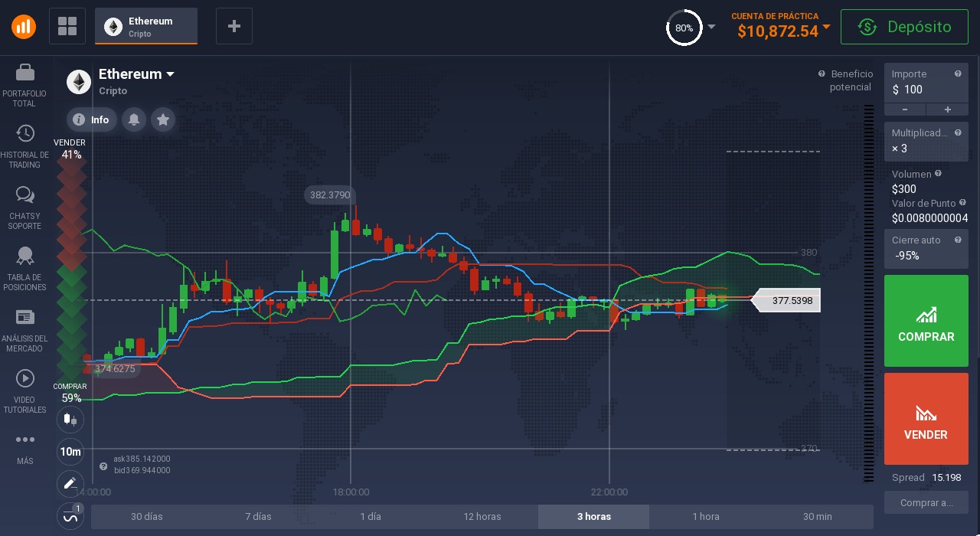Image resolution: width=980 pixels, height=536 pixels.
Task: Add a new asset tab with plus
Action: click(234, 26)
